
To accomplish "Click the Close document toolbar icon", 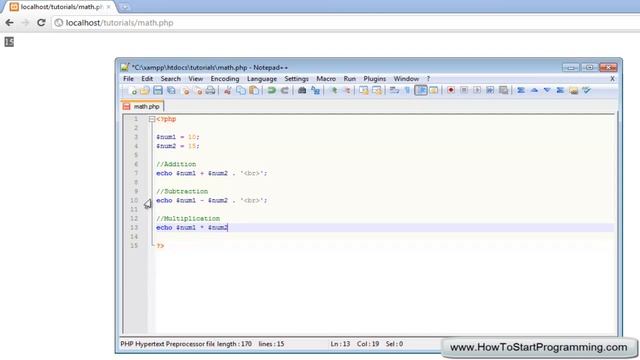I will tap(186, 91).
